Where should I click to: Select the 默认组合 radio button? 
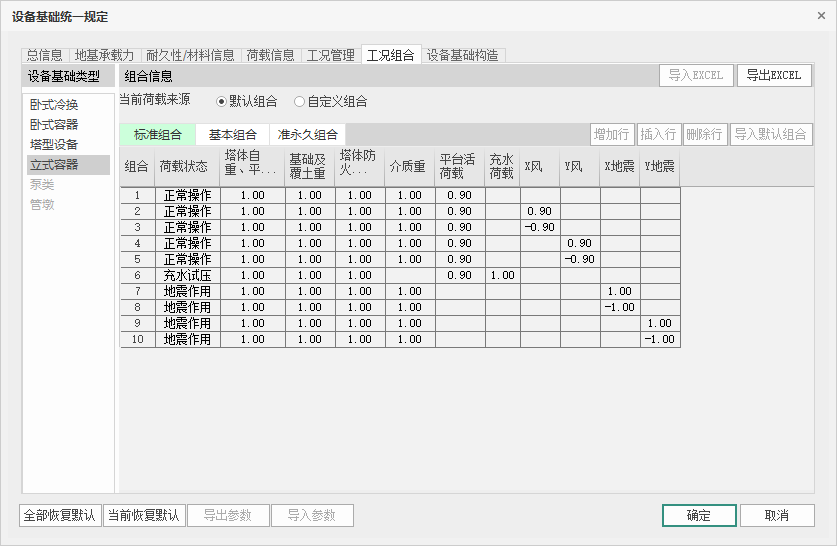click(x=247, y=101)
